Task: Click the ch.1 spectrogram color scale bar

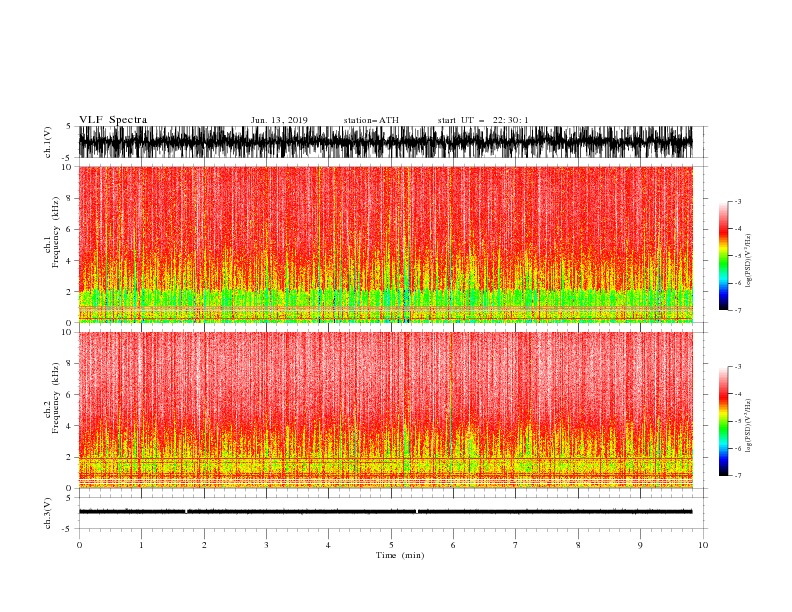Action: coord(724,256)
